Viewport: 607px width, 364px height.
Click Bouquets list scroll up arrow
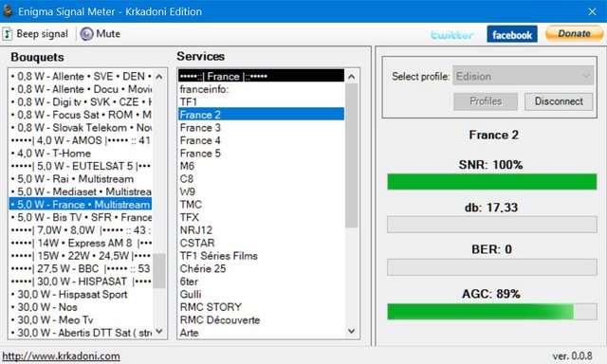click(158, 77)
